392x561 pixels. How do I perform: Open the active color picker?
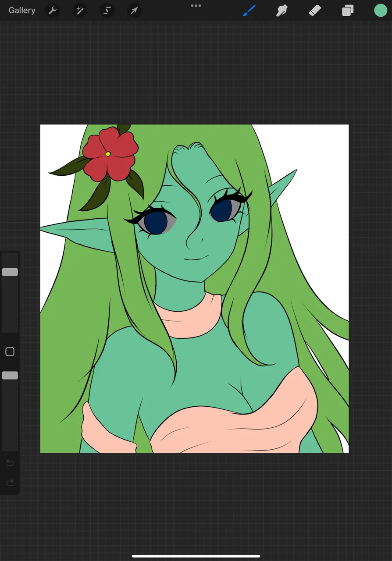381,11
